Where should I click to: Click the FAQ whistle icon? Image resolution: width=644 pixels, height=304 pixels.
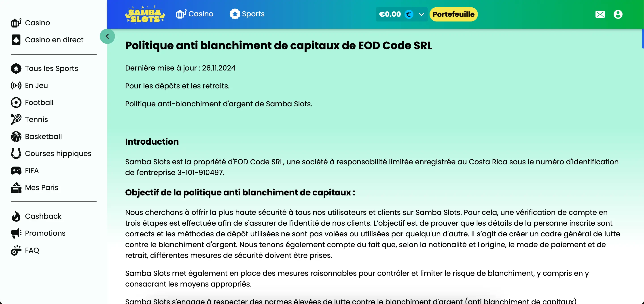pyautogui.click(x=16, y=250)
